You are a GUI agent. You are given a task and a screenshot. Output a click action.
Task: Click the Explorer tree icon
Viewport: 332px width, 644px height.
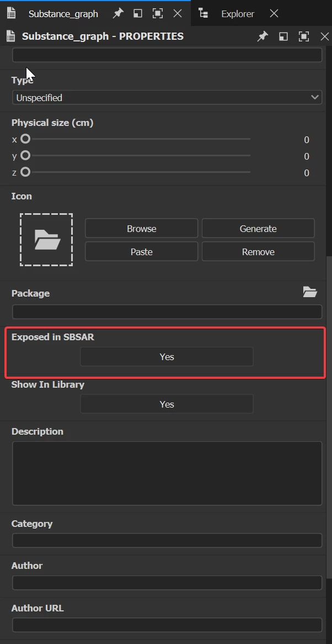[x=204, y=14]
